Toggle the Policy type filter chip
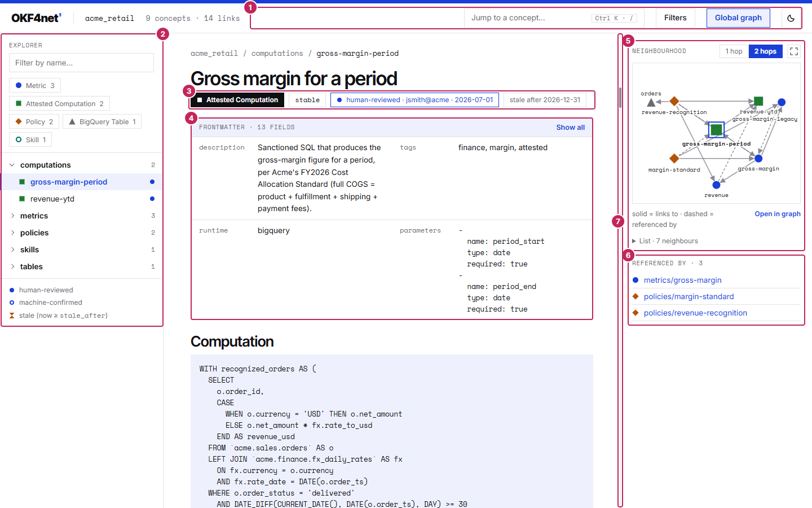The width and height of the screenshot is (812, 508). coord(34,122)
